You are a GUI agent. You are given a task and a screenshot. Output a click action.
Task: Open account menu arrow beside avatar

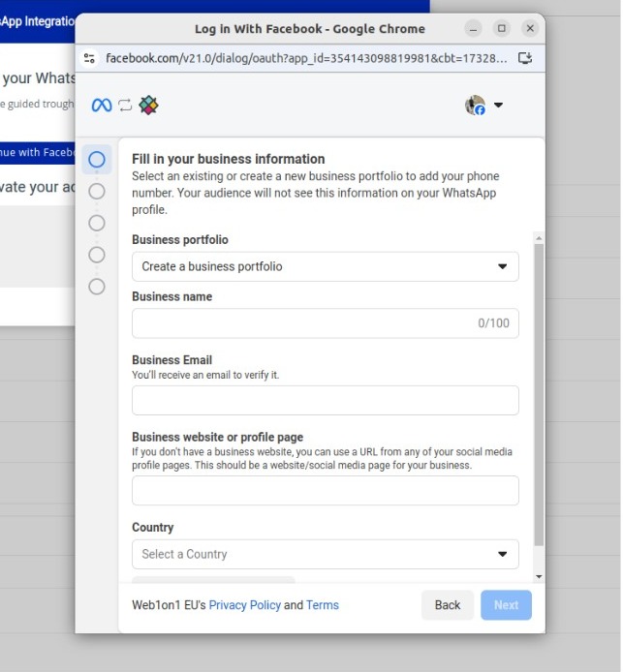point(498,106)
